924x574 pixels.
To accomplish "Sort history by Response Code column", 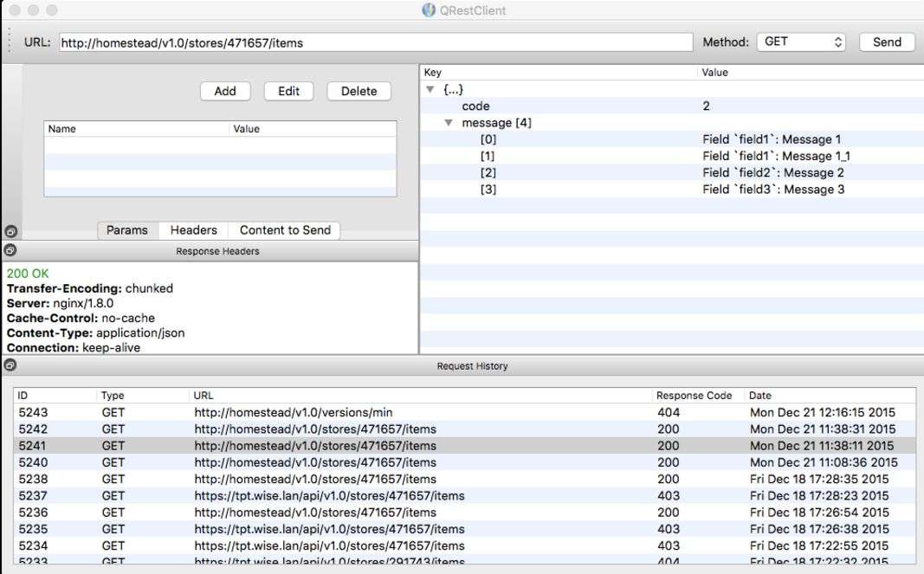I will 694,396.
